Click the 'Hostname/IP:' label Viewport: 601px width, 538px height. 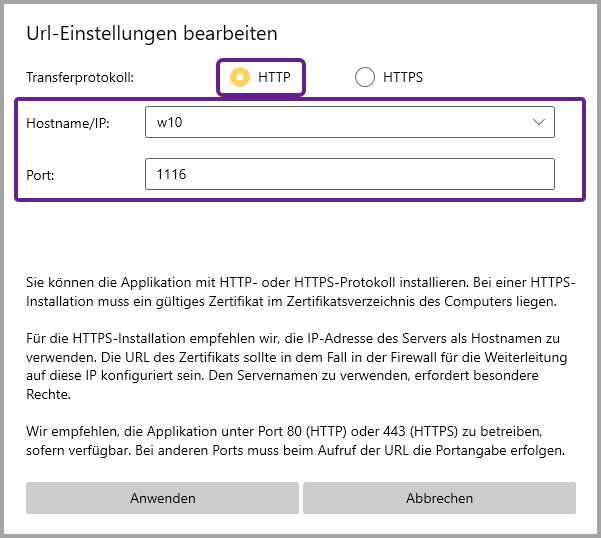pos(67,122)
